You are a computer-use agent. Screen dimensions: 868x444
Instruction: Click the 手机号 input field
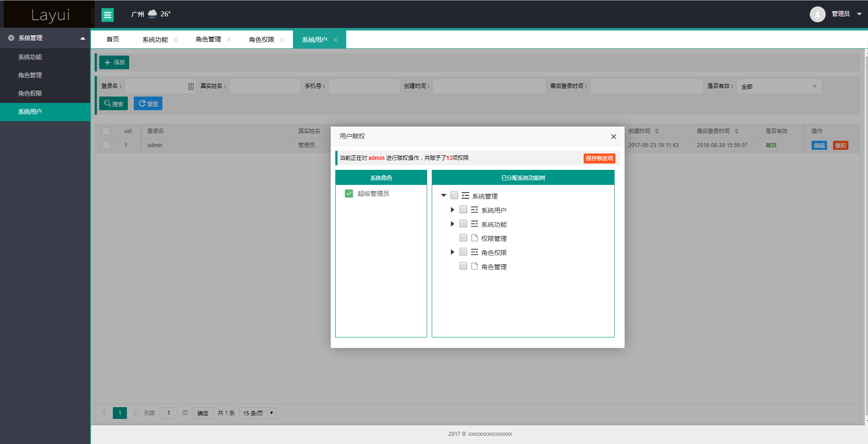(364, 86)
